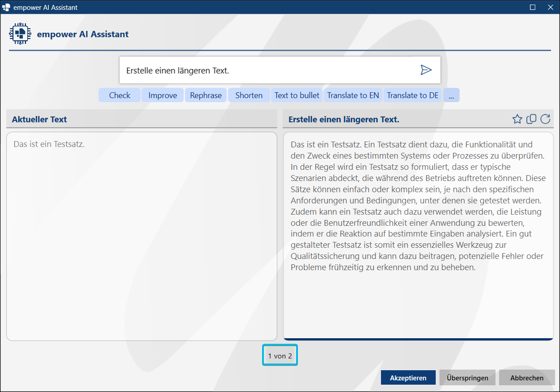Open more actions with the ... button
560x392 pixels.
point(451,95)
